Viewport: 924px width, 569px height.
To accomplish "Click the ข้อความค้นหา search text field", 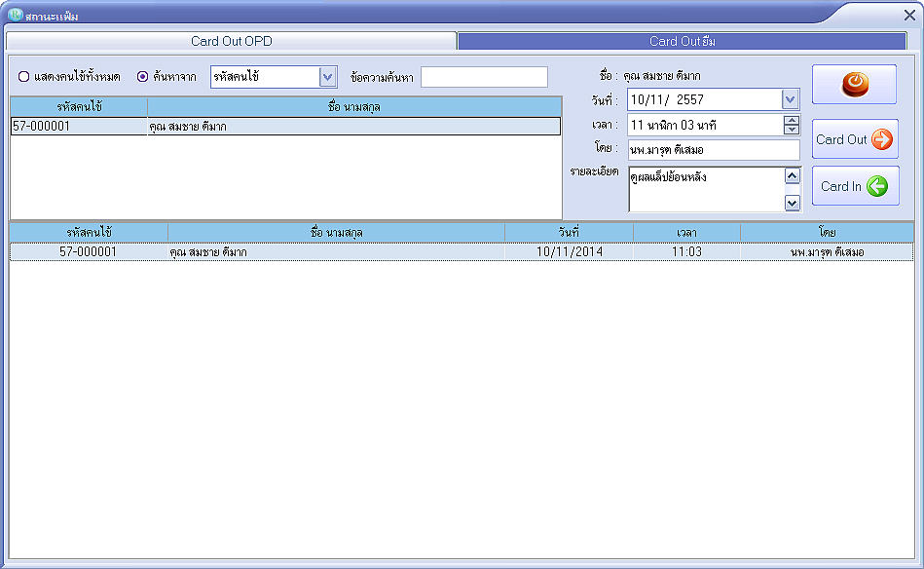I will coord(484,77).
